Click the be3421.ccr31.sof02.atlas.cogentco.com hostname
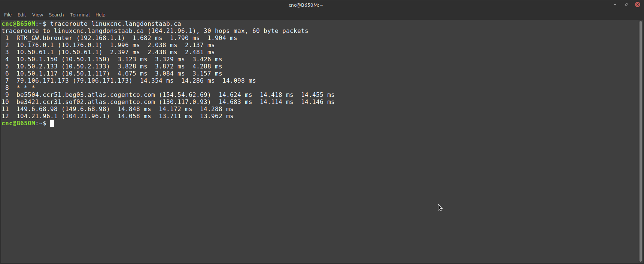644x264 pixels. point(85,102)
